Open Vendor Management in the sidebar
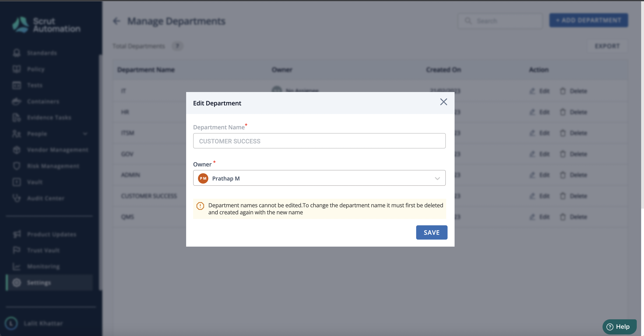Viewport: 644px width, 336px height. pyautogui.click(x=58, y=150)
